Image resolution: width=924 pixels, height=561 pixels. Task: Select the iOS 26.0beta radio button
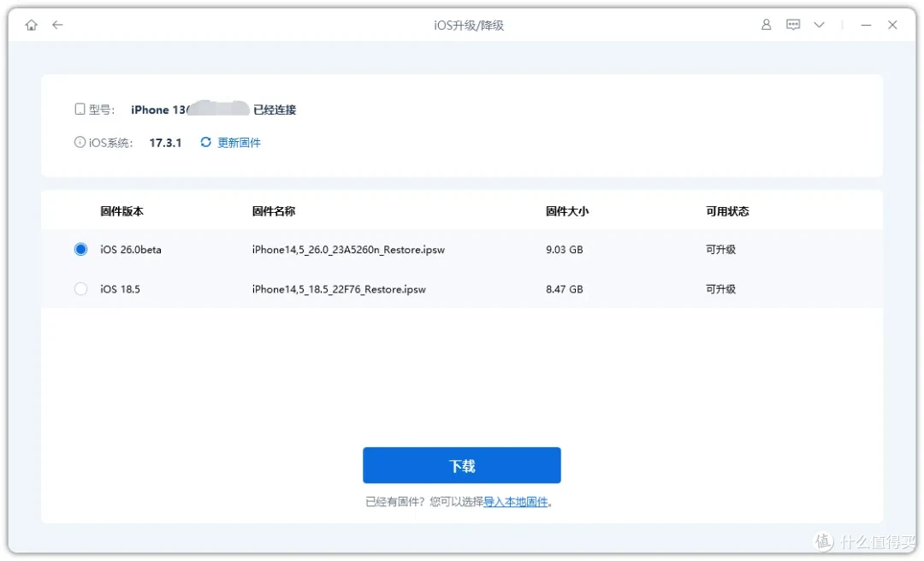[x=80, y=249]
